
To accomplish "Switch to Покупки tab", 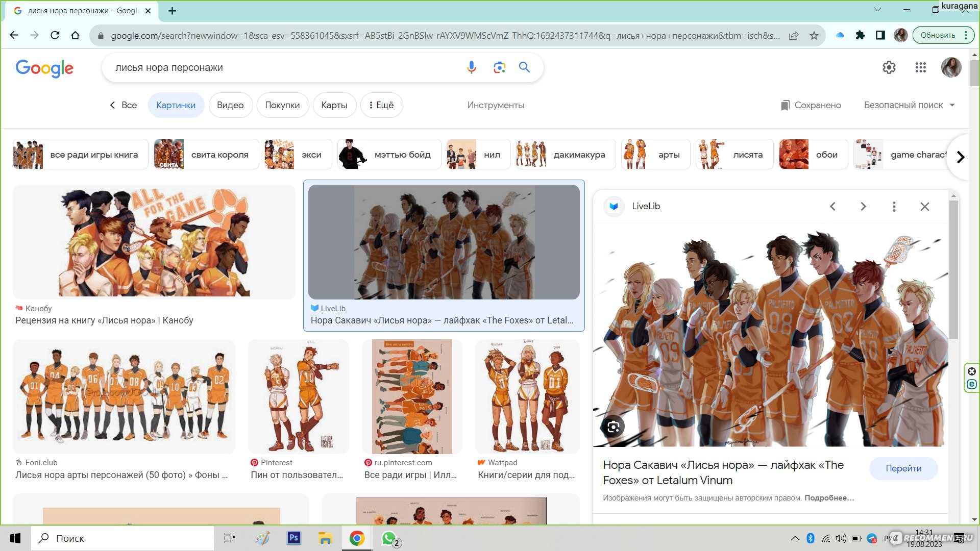I will [x=282, y=105].
